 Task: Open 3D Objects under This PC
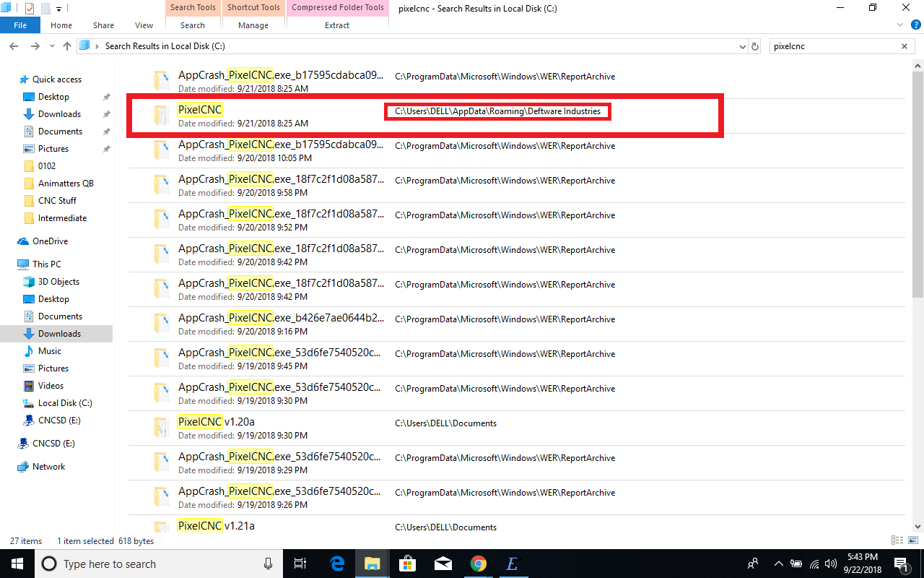tap(58, 282)
